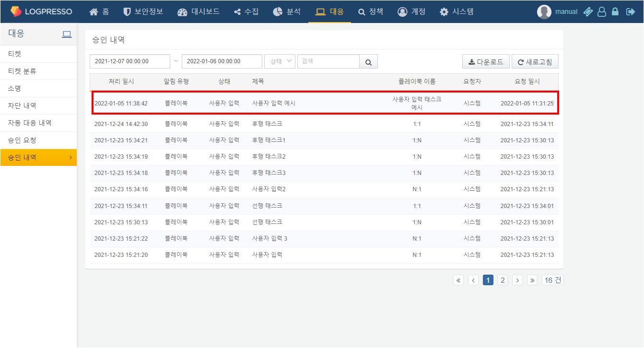Select the row titled 사용자 입력2
The image size is (644, 348).
[x=324, y=189]
